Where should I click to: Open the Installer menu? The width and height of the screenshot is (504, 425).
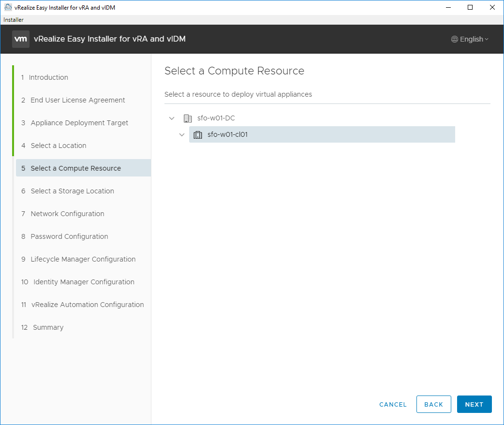(13, 20)
